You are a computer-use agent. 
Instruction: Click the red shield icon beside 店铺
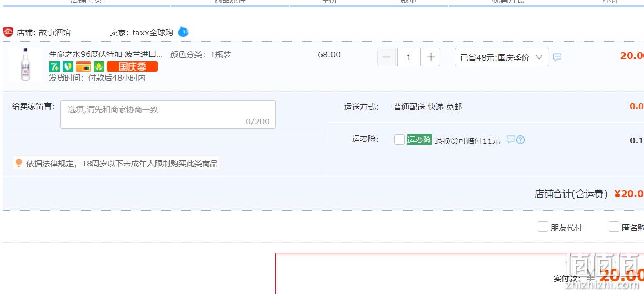8,32
